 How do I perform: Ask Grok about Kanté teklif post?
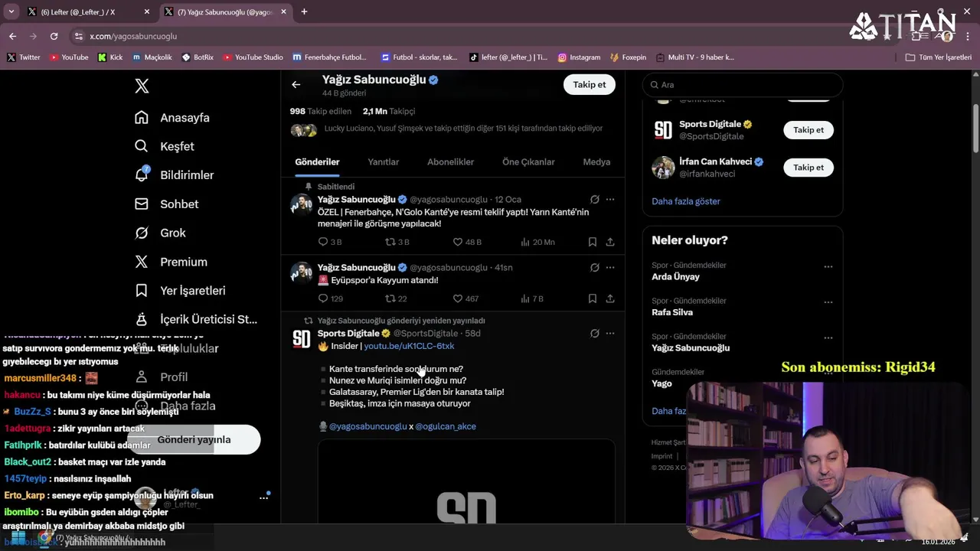pyautogui.click(x=595, y=200)
